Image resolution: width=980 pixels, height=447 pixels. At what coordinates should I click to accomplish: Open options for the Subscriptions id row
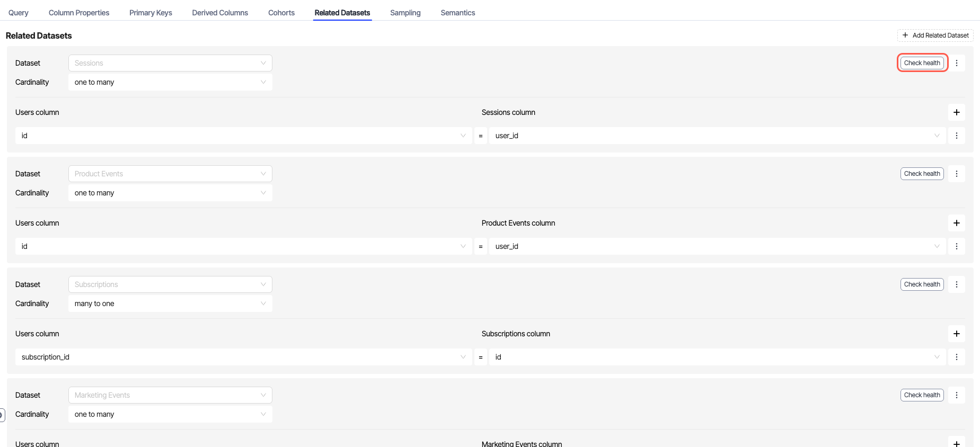point(956,357)
